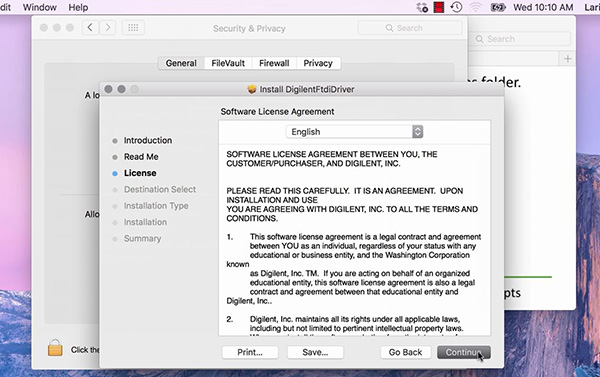Select the Installation step
This screenshot has width=600, height=377.
(145, 222)
